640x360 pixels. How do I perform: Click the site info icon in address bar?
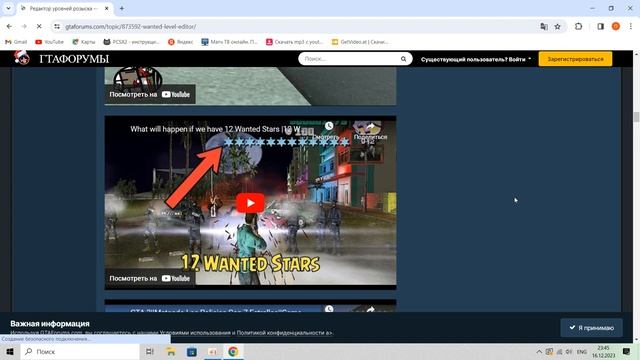[57, 26]
